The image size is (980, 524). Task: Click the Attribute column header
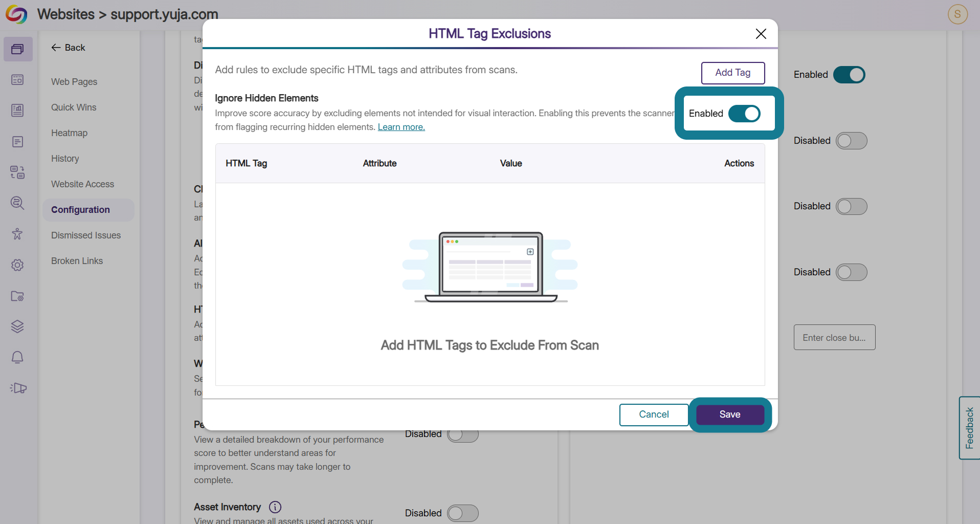point(380,163)
